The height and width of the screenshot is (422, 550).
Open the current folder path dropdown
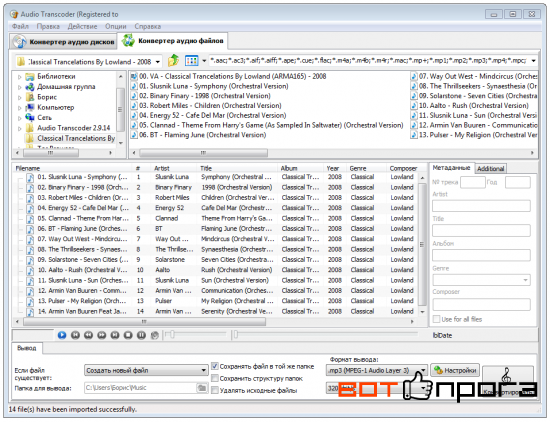158,62
